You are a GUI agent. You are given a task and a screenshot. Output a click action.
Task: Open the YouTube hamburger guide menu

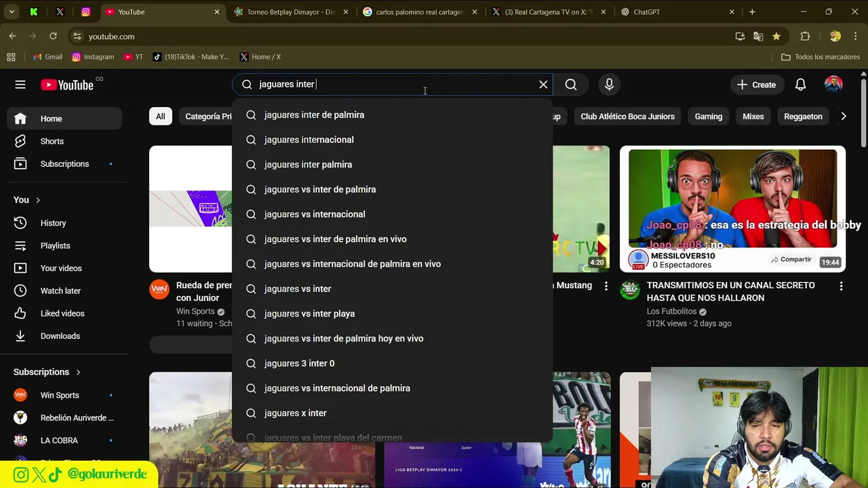tap(20, 85)
